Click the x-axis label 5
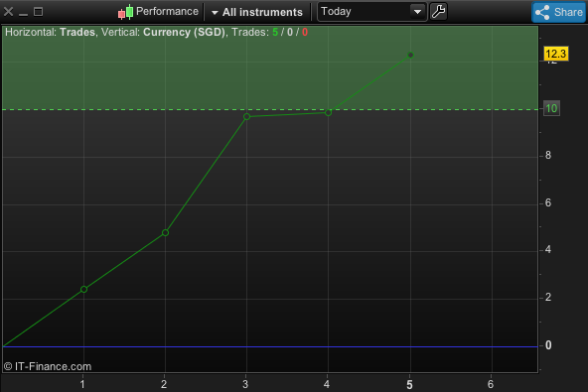This screenshot has height=392, width=588. (x=409, y=384)
